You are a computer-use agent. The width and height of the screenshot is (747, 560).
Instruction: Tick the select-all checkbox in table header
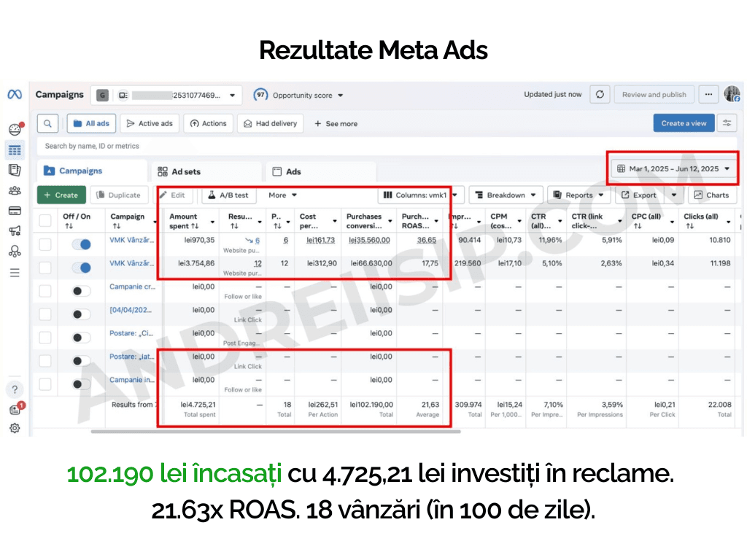click(x=45, y=221)
